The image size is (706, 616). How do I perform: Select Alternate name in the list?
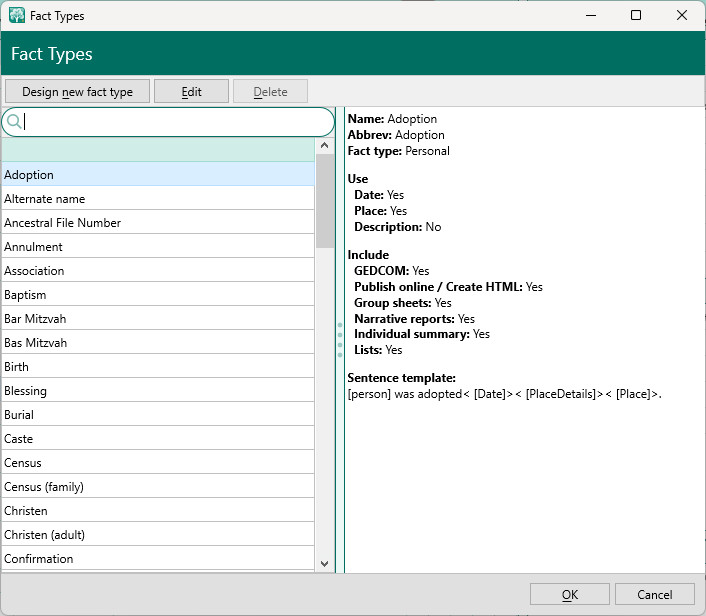pos(158,199)
